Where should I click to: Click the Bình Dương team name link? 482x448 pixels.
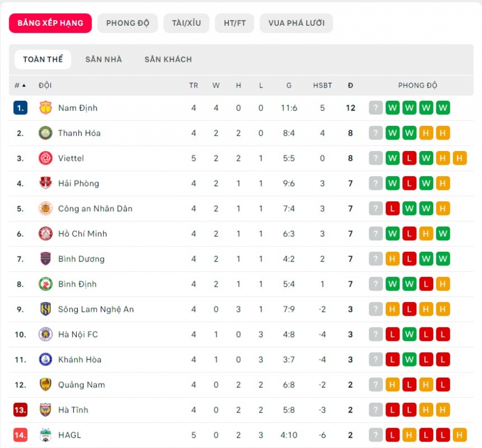click(81, 259)
